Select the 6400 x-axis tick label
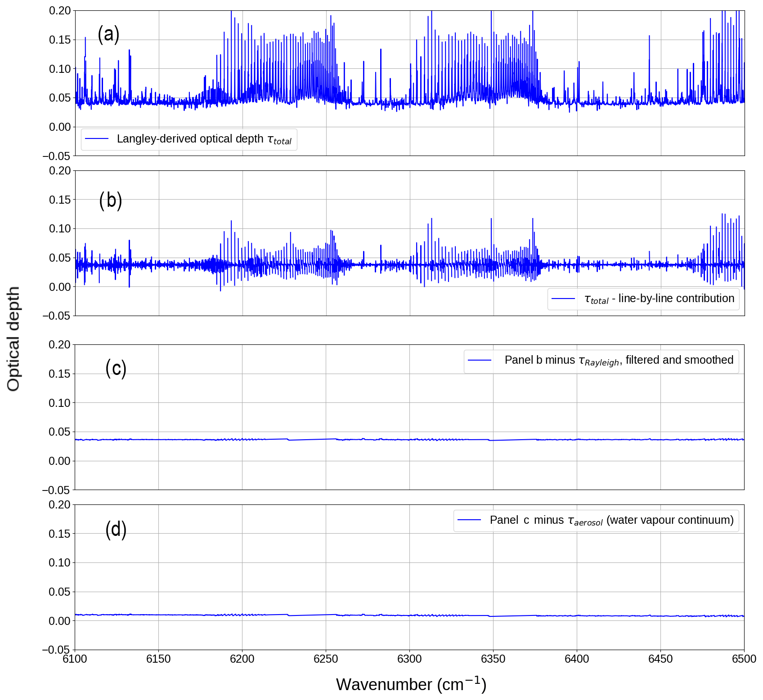 [577, 659]
